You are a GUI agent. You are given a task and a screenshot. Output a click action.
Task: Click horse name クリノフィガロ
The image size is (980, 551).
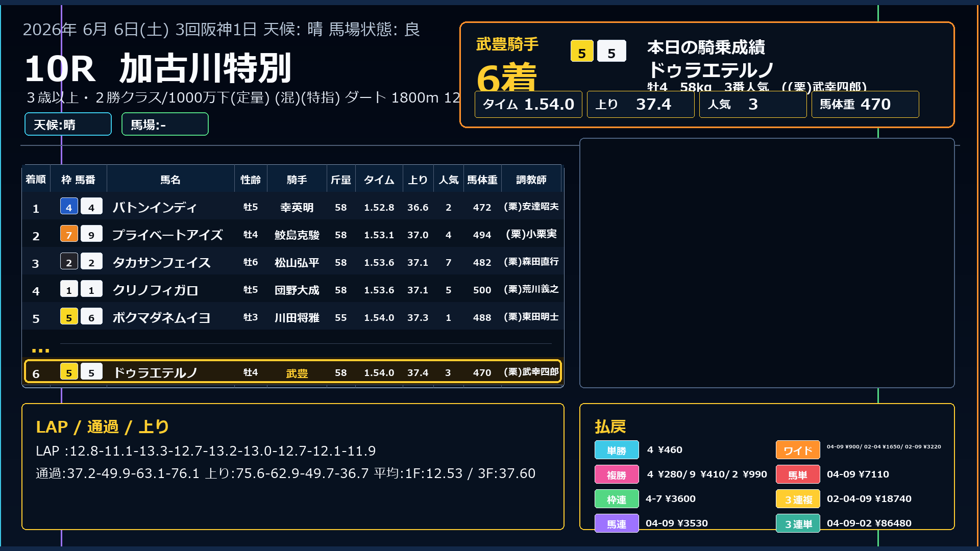(x=155, y=290)
